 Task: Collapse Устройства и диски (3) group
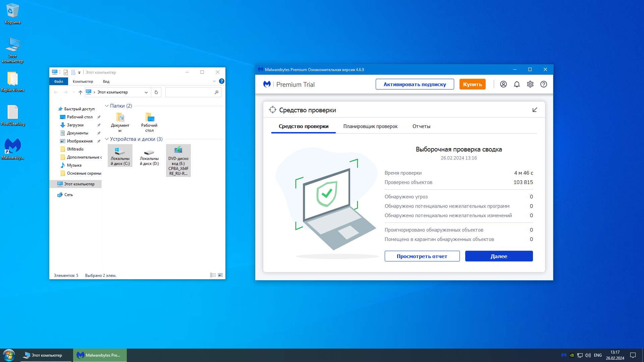coord(107,139)
